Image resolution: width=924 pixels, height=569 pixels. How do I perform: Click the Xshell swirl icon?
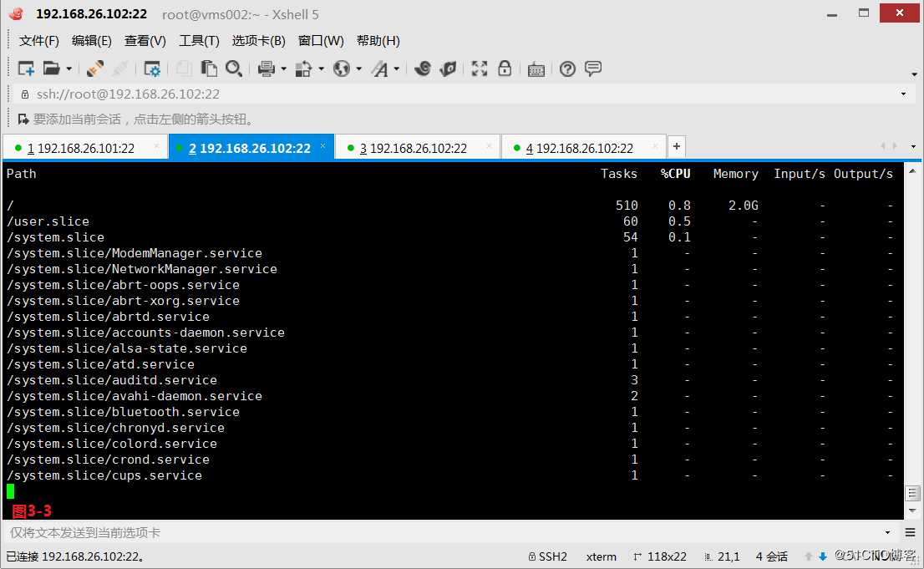click(x=423, y=69)
